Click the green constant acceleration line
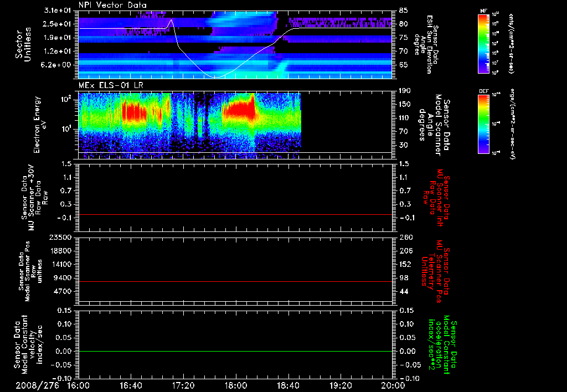 tap(235, 351)
